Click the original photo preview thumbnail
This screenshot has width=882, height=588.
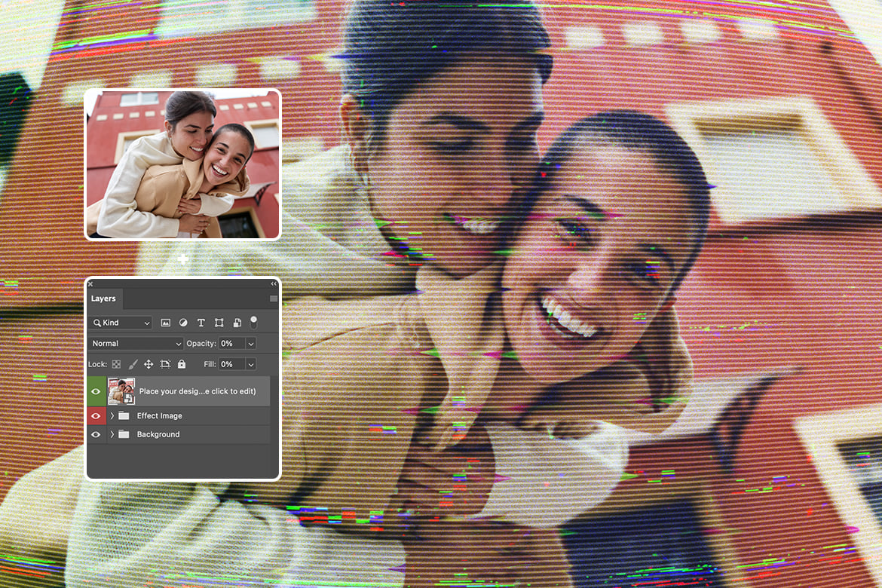click(x=183, y=164)
